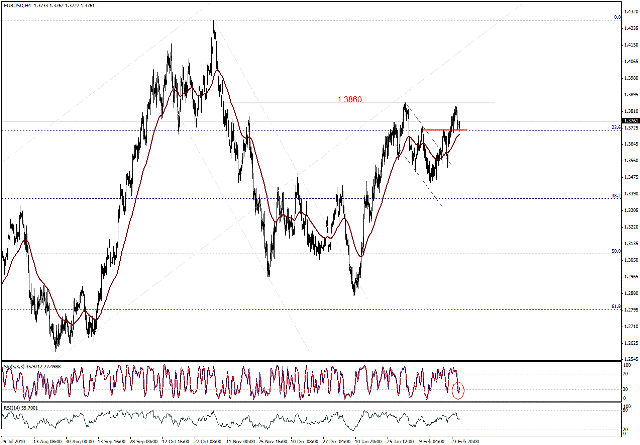Click the 0.0 Fibonacci level label
Image resolution: width=640 pixels, height=445 pixels.
(614, 17)
